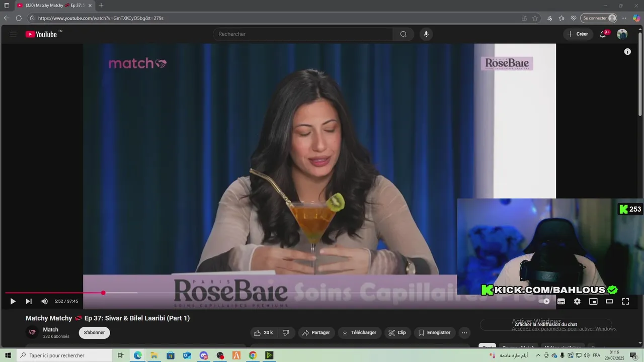
Task: Add page to favorites star
Action: pos(535,18)
